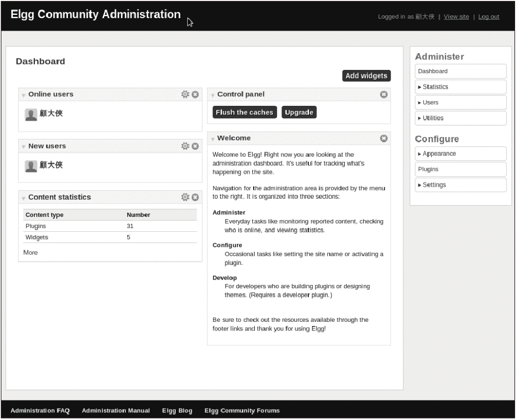517x420 pixels.
Task: Click the Administer sidebar heading
Action: pos(439,57)
